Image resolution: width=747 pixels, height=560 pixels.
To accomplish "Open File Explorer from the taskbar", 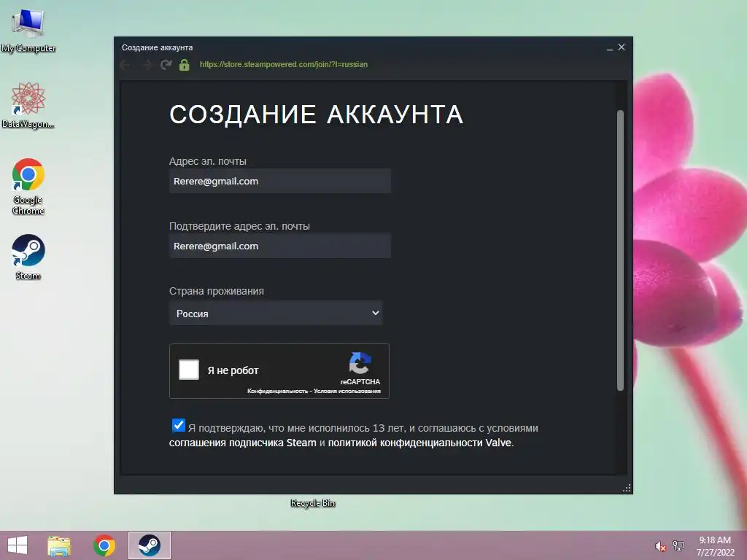I will click(x=59, y=545).
